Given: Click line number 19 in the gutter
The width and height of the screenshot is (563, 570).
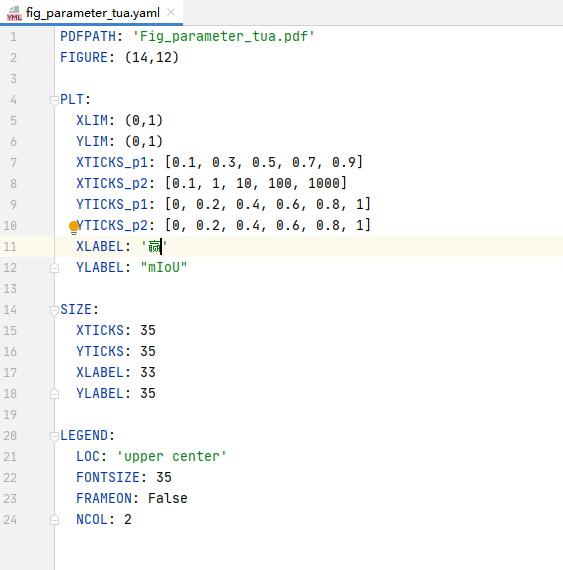Looking at the screenshot, I should pyautogui.click(x=10, y=414).
